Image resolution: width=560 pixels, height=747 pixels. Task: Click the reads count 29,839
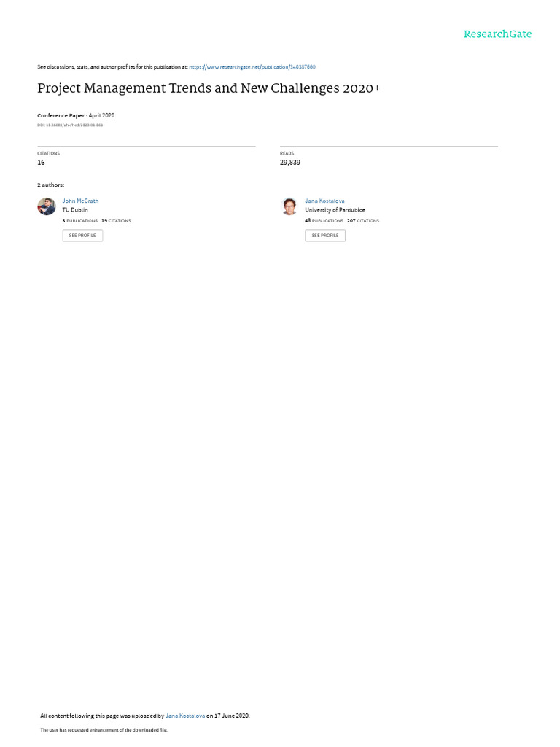[x=290, y=163]
